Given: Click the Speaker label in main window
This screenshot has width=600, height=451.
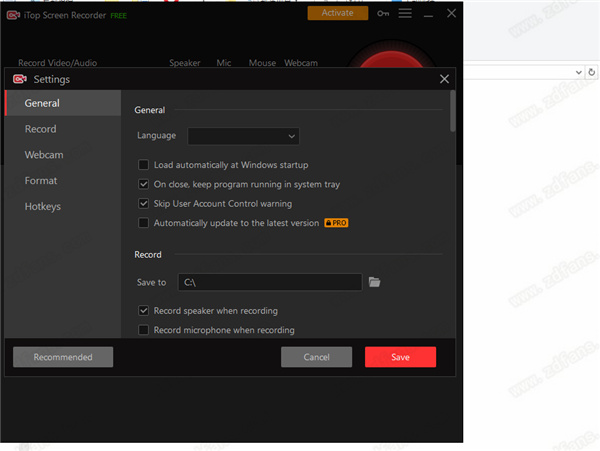Looking at the screenshot, I should [x=185, y=63].
